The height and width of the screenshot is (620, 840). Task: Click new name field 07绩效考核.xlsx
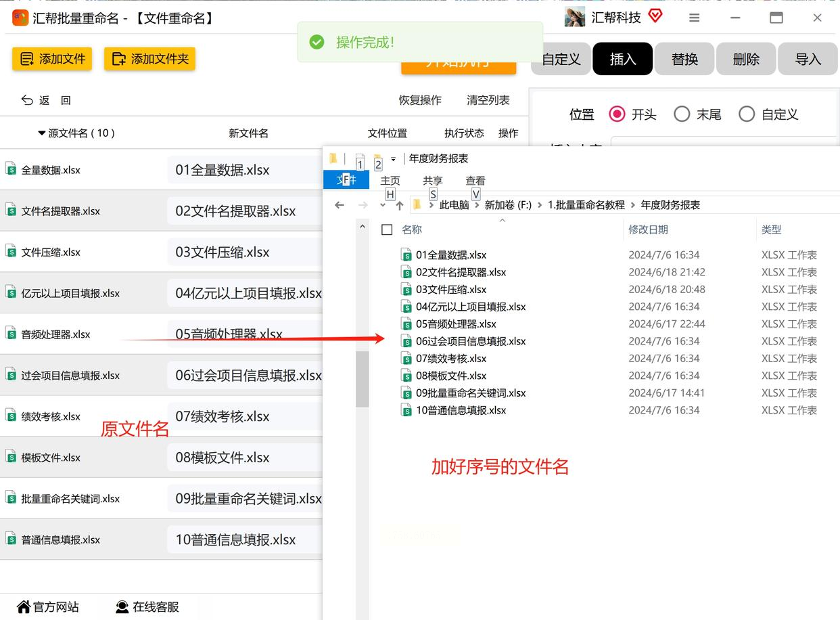click(245, 416)
